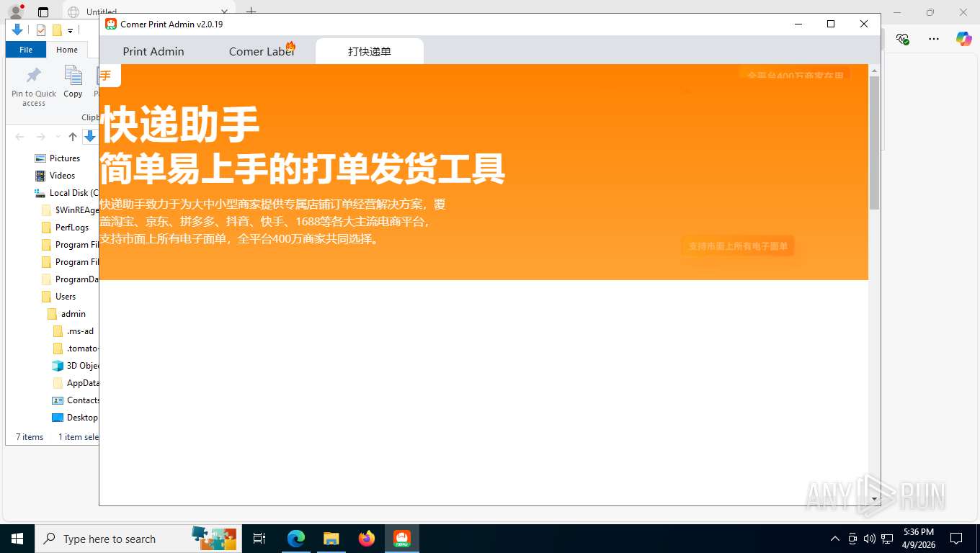Click the Copy icon in File Explorer ribbon
Image resolution: width=980 pixels, height=553 pixels.
(x=73, y=81)
